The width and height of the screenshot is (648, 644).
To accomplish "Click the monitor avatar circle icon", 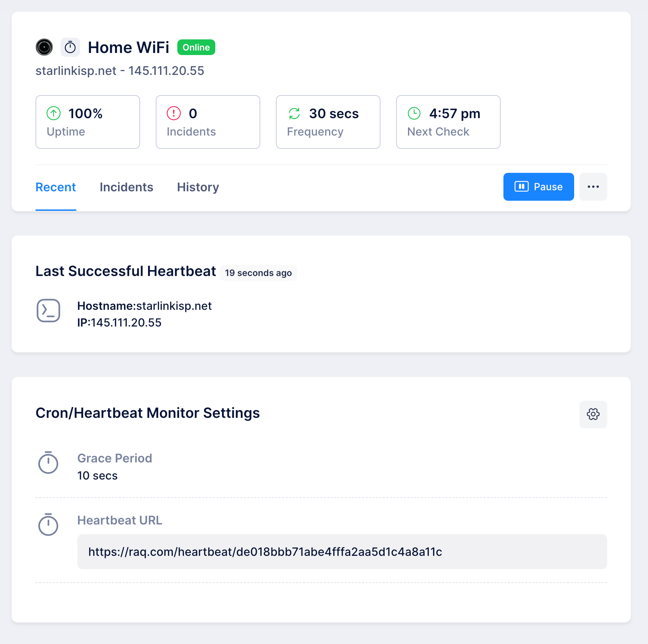I will pyautogui.click(x=44, y=47).
